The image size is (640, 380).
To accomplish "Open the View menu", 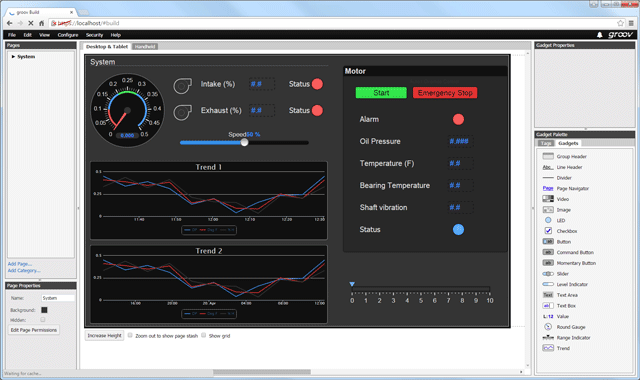I will pyautogui.click(x=44, y=35).
